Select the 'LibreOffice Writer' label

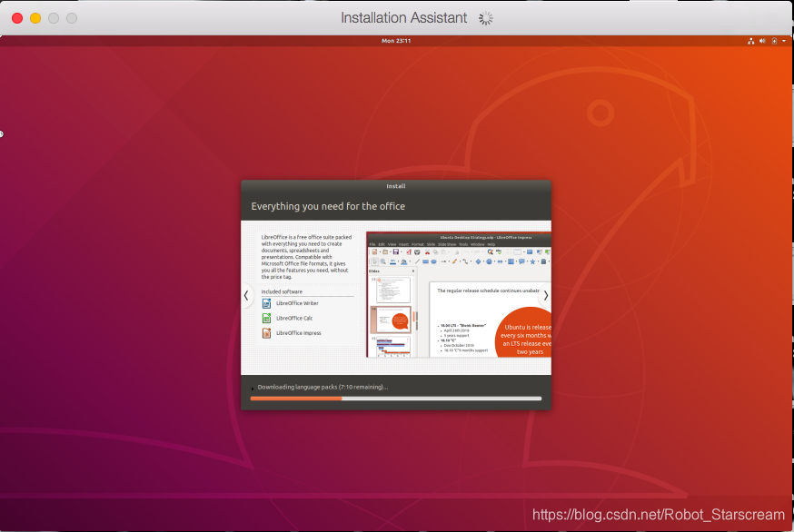click(297, 303)
